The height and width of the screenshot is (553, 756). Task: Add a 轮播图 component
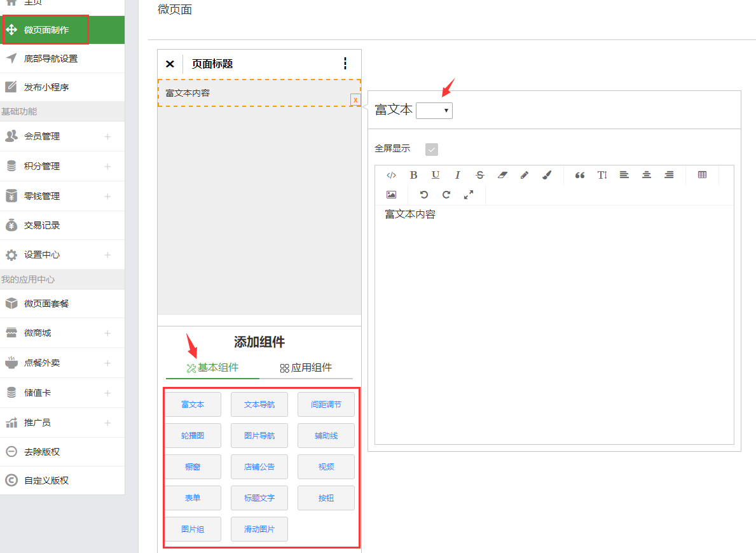(193, 436)
